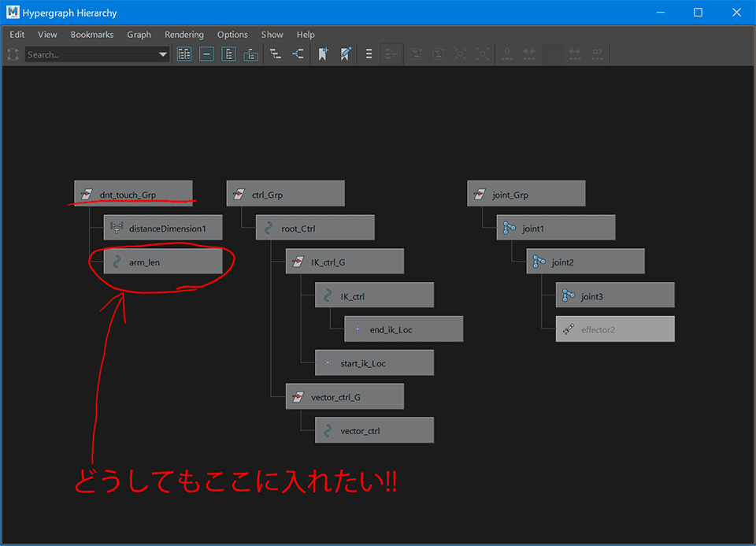Screen dimensions: 756x546
Task: Switch to scene hierarchy view icon
Action: (276, 54)
